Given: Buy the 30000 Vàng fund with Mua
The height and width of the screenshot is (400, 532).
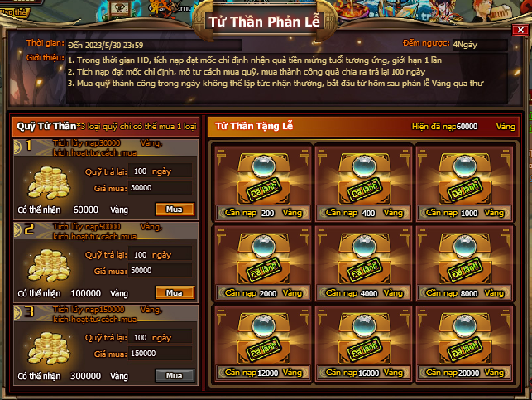Looking at the screenshot, I should pos(175,210).
